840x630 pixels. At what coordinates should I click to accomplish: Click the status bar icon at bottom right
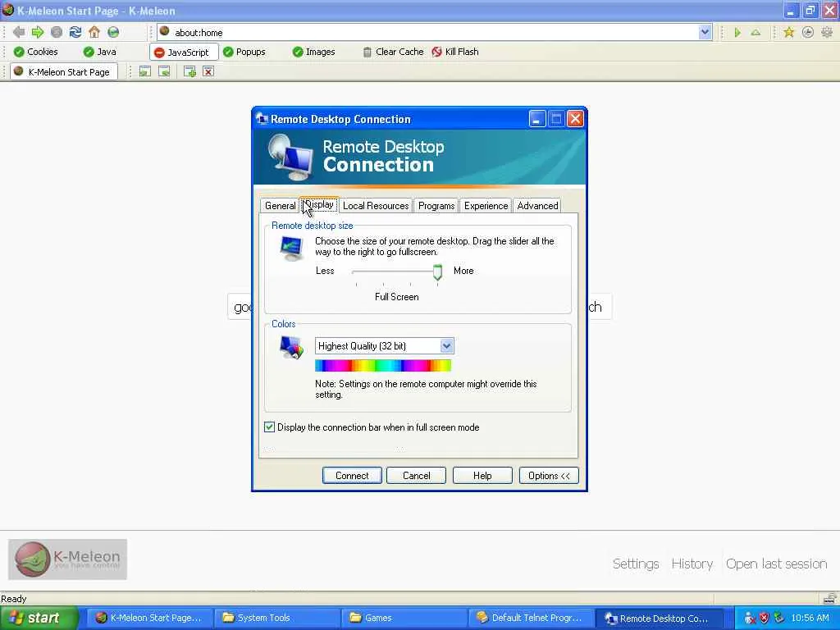(x=829, y=598)
